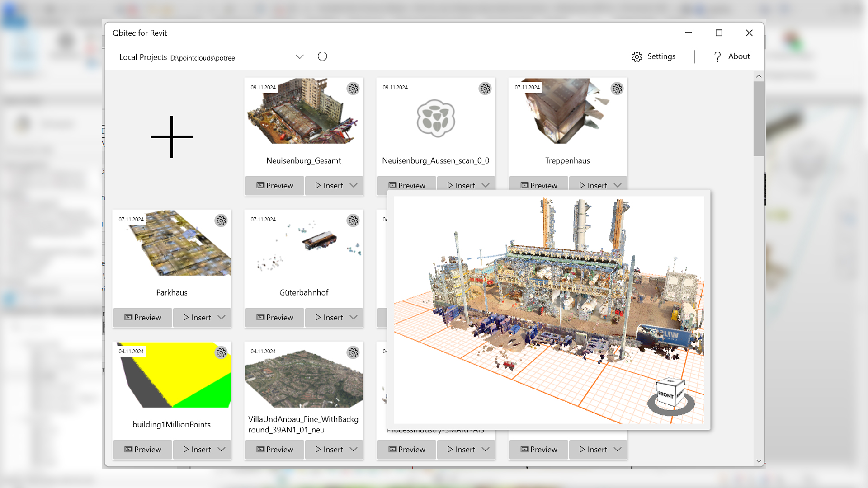Expand Local Projects path dropdown
Screen dimensions: 868x488
(x=300, y=57)
